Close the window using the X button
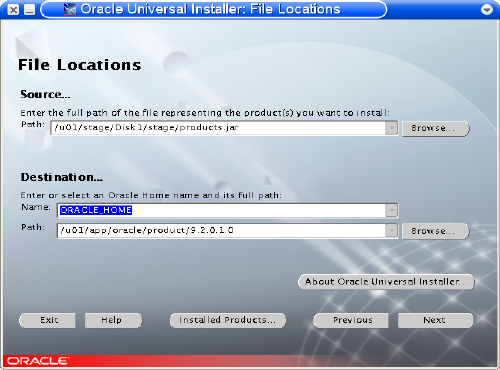 (x=13, y=10)
